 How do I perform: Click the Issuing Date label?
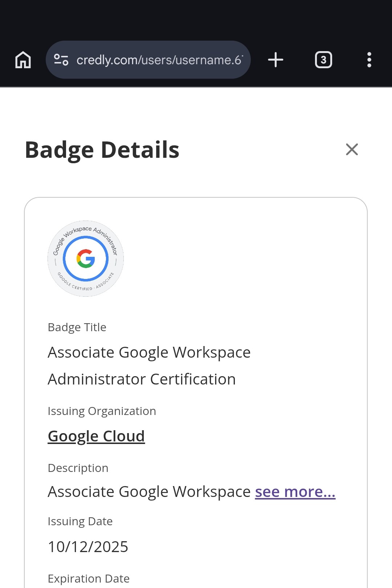point(80,521)
